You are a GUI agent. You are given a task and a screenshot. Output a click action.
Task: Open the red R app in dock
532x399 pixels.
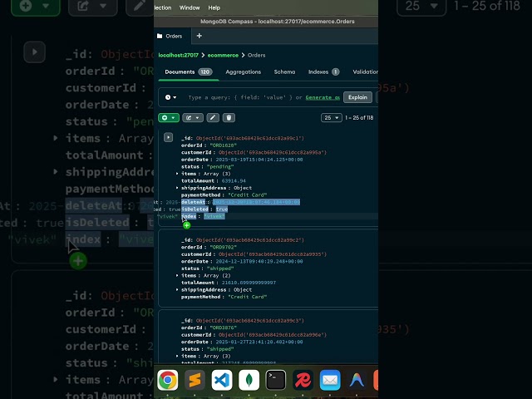point(303,380)
